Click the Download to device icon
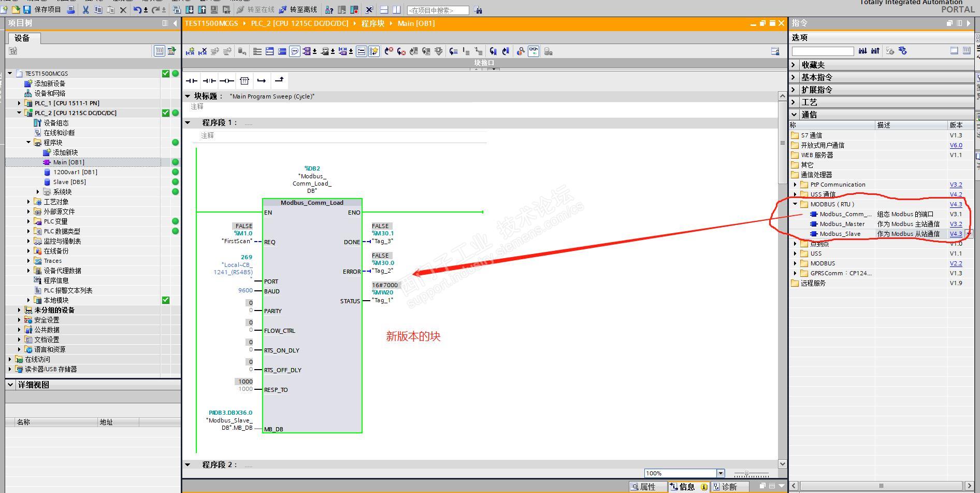Image resolution: width=980 pixels, height=493 pixels. click(x=190, y=9)
